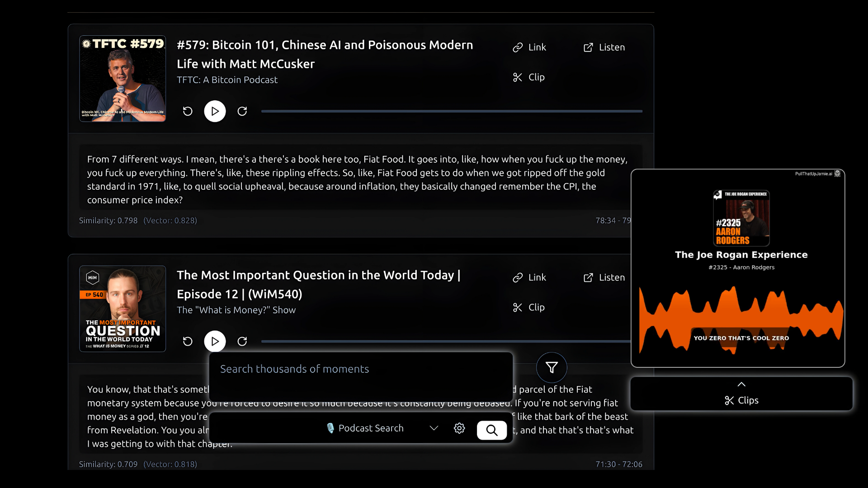Open the Bitcoin 101 episode title

coord(325,54)
